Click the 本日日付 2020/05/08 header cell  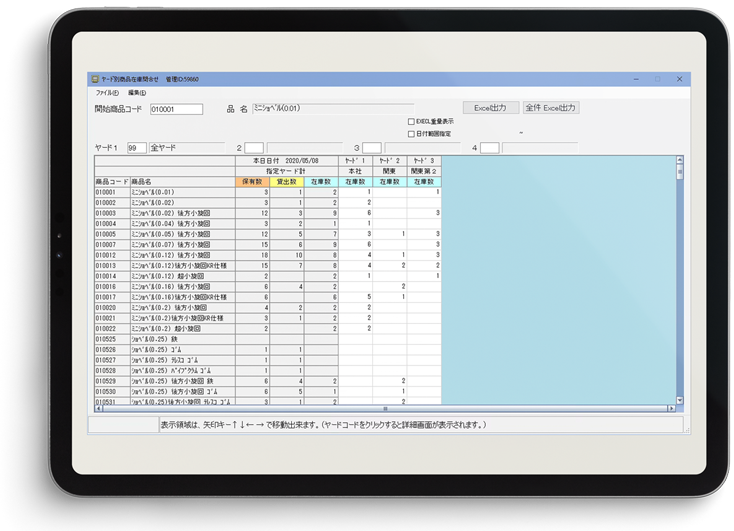click(286, 161)
